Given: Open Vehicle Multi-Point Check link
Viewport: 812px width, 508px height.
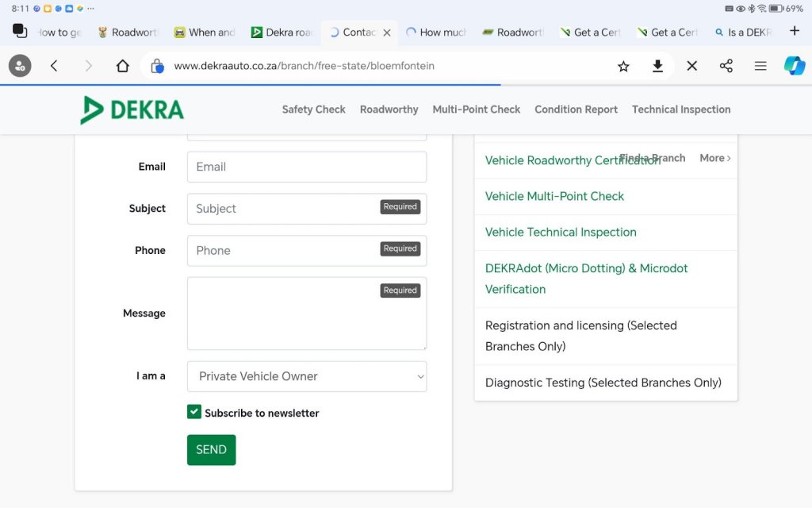Looking at the screenshot, I should pos(554,196).
